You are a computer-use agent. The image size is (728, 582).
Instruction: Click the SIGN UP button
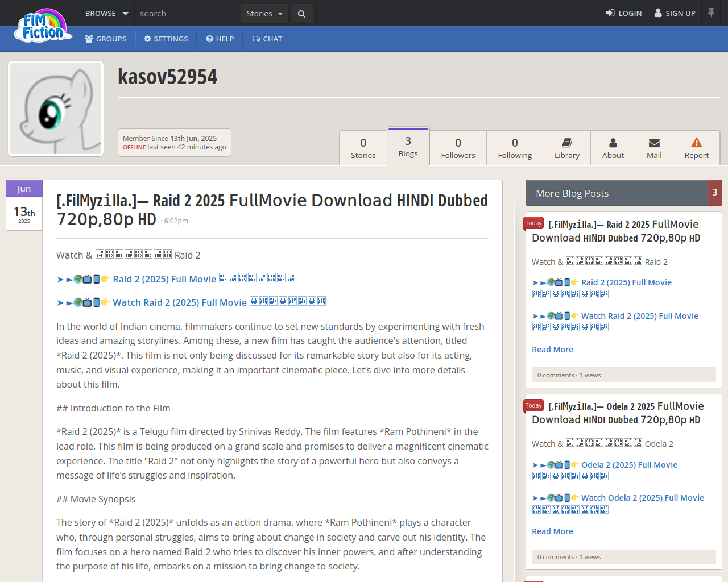click(675, 13)
